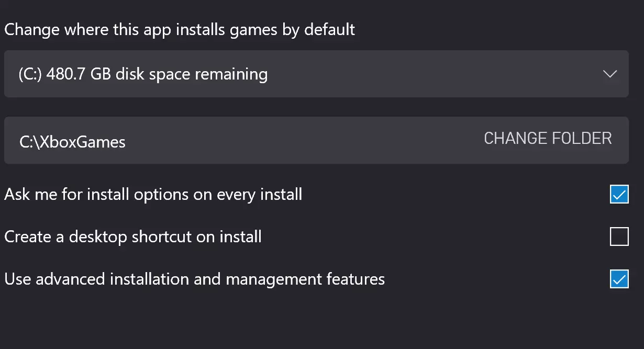Click the 'Change where this app installs games' heading
The height and width of the screenshot is (349, 644).
(x=180, y=29)
